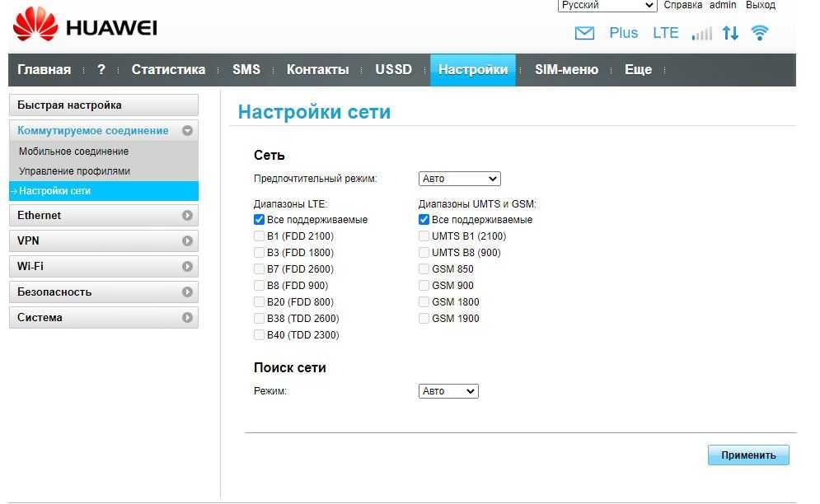
Task: Open the USSD tab
Action: tap(393, 69)
